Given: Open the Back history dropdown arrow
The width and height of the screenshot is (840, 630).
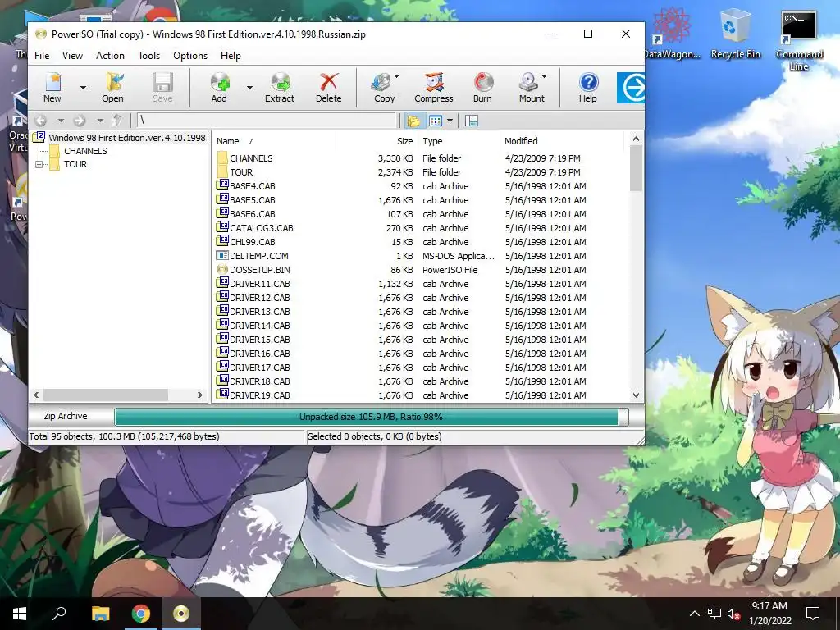Looking at the screenshot, I should point(61,121).
